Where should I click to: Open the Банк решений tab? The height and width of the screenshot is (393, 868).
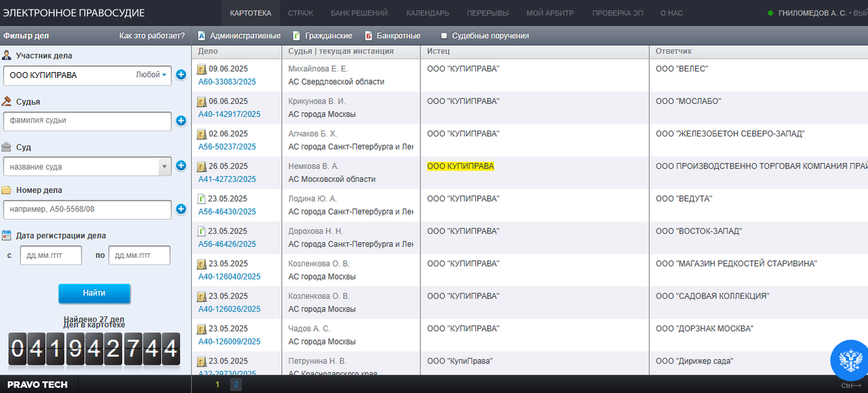click(359, 13)
